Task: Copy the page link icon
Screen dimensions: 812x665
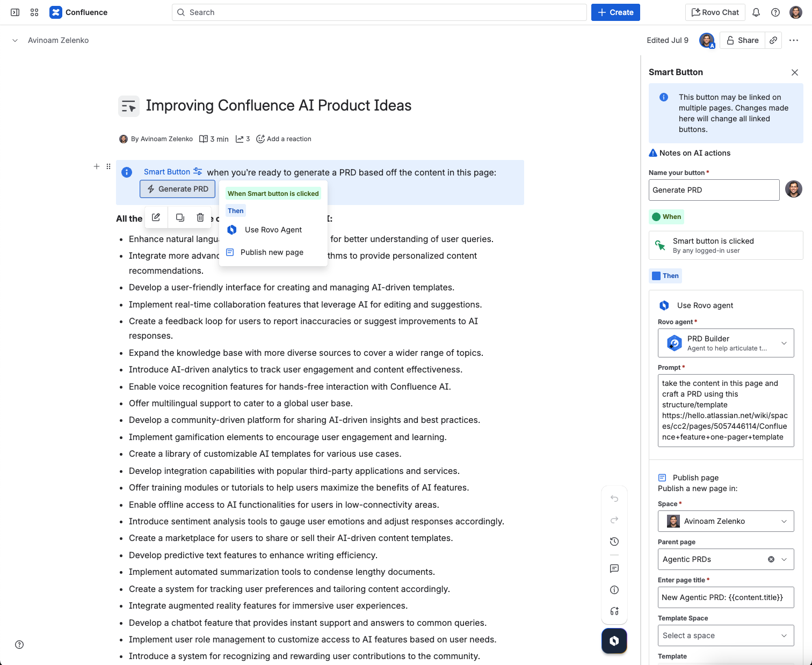Action: [773, 40]
